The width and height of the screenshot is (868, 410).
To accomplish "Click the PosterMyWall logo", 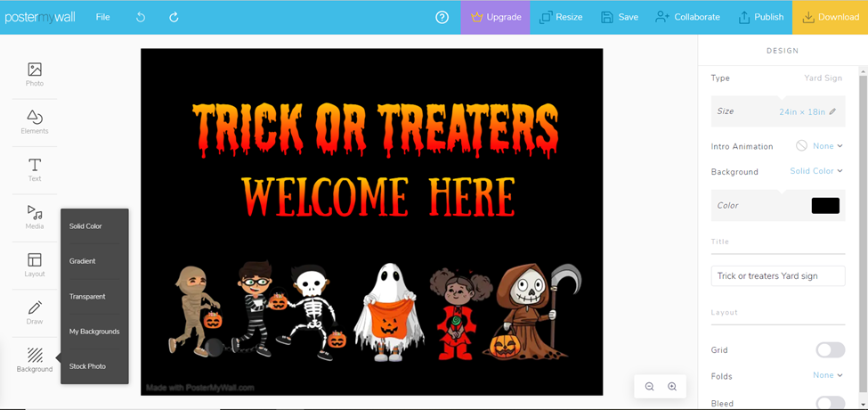I will click(x=40, y=17).
